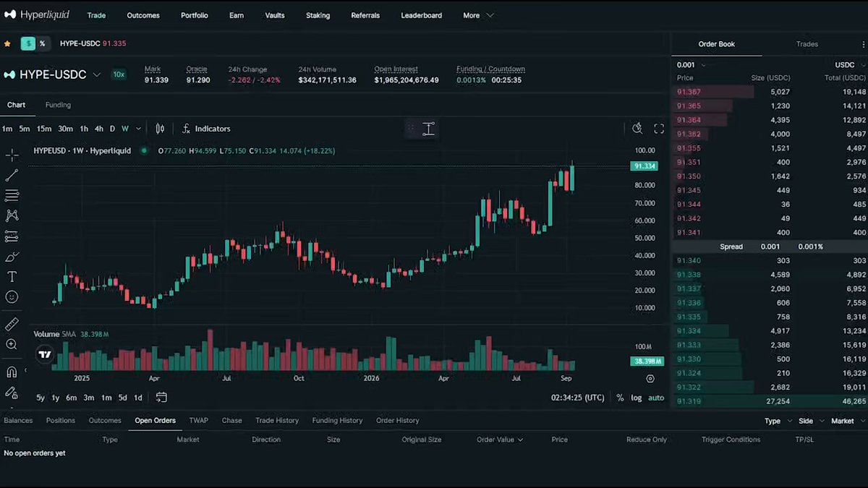The width and height of the screenshot is (868, 488).
Task: Select the dollar display toggle
Action: click(x=28, y=43)
